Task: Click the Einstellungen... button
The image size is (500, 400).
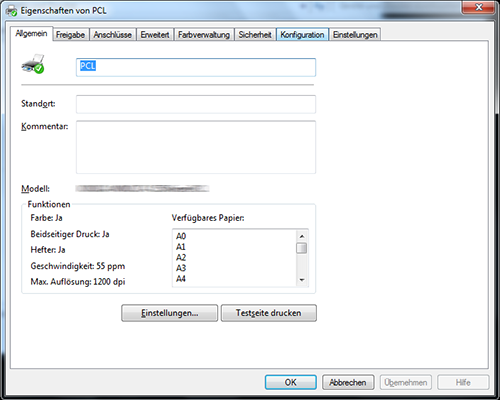Action: tap(169, 313)
